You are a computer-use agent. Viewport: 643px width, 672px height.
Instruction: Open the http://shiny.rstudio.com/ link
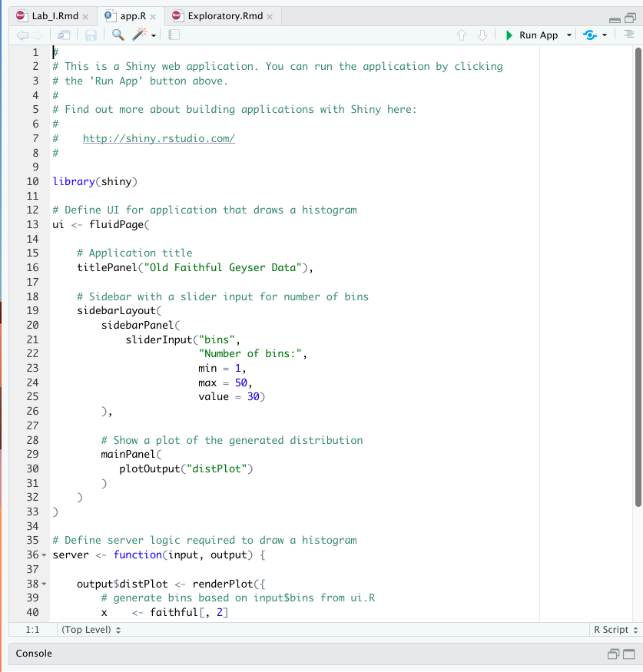click(158, 138)
